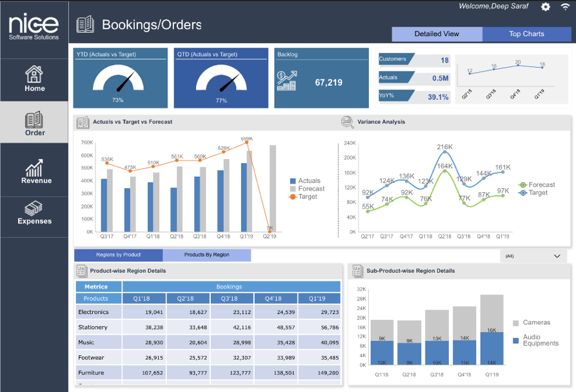The height and width of the screenshot is (392, 576).
Task: Go to Expenses money stack icon
Action: point(34,209)
